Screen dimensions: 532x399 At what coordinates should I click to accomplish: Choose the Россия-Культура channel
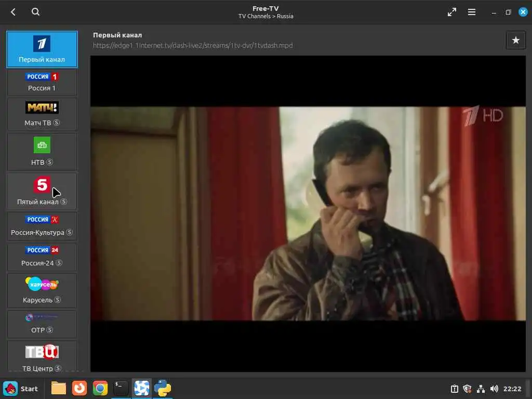[x=42, y=226]
